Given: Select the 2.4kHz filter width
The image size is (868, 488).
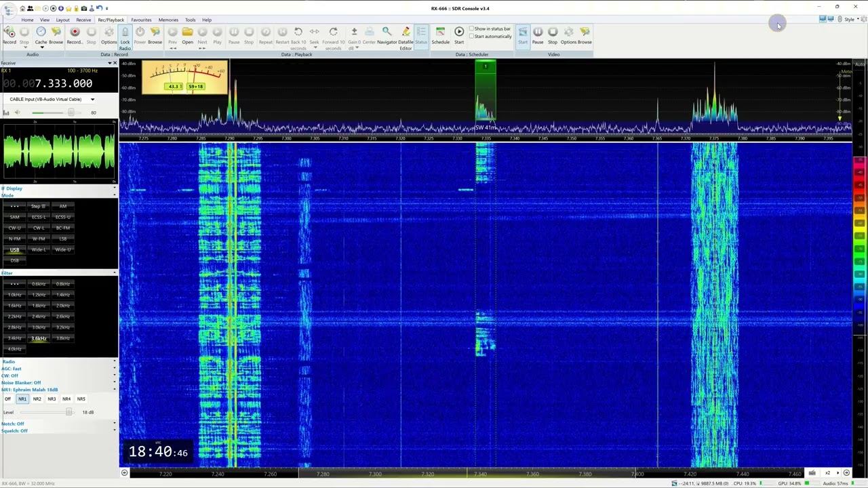Looking at the screenshot, I should tap(39, 317).
